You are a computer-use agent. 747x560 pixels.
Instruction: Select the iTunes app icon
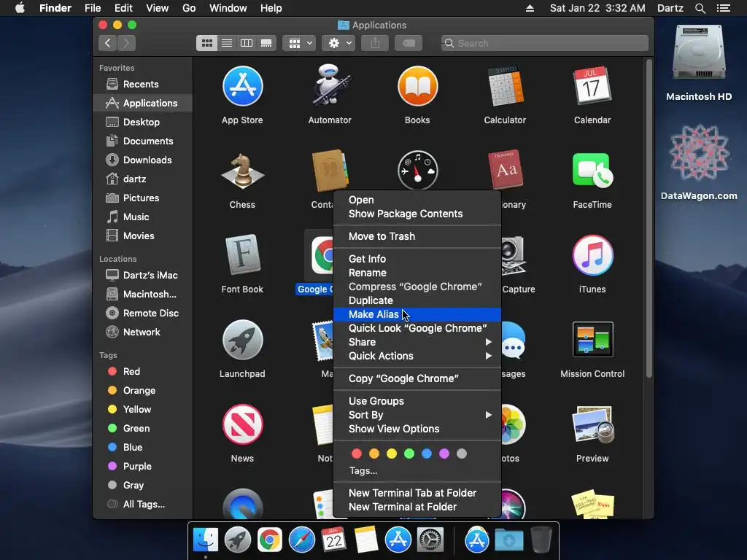tap(592, 255)
